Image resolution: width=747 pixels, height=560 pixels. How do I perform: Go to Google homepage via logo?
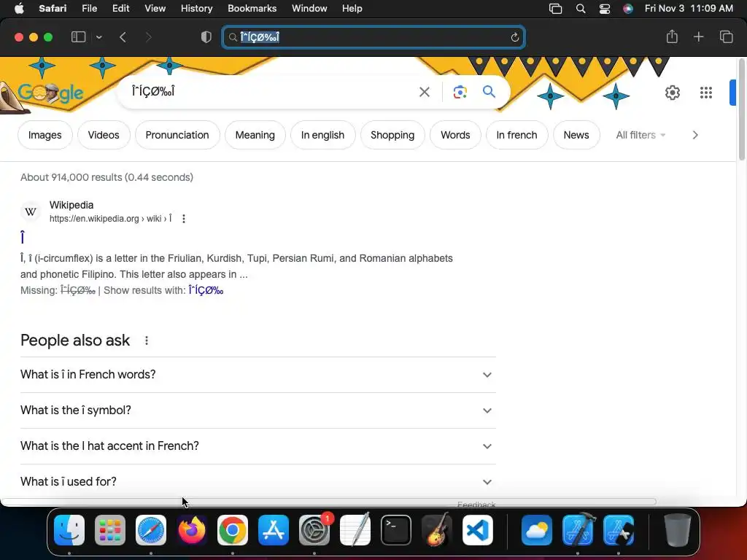coord(50,93)
